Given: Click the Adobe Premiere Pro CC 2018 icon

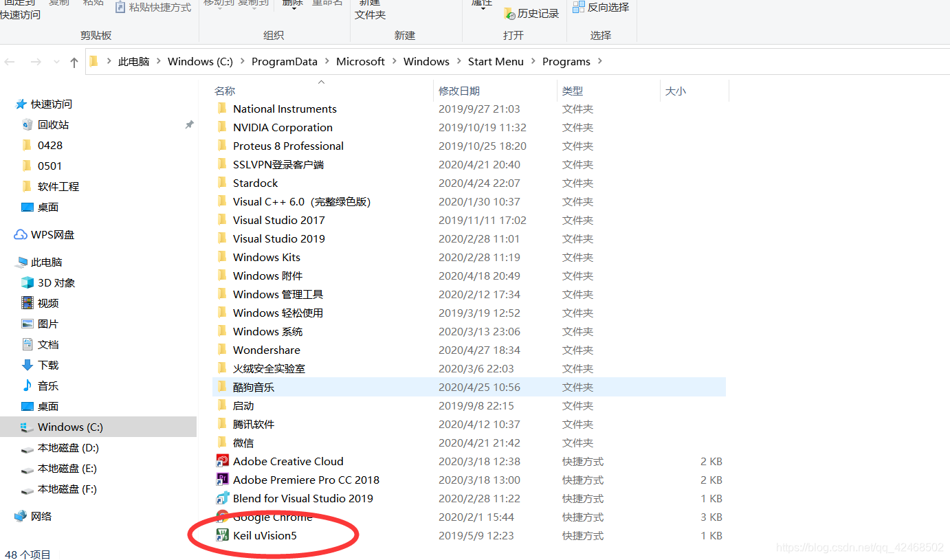Looking at the screenshot, I should pyautogui.click(x=223, y=480).
